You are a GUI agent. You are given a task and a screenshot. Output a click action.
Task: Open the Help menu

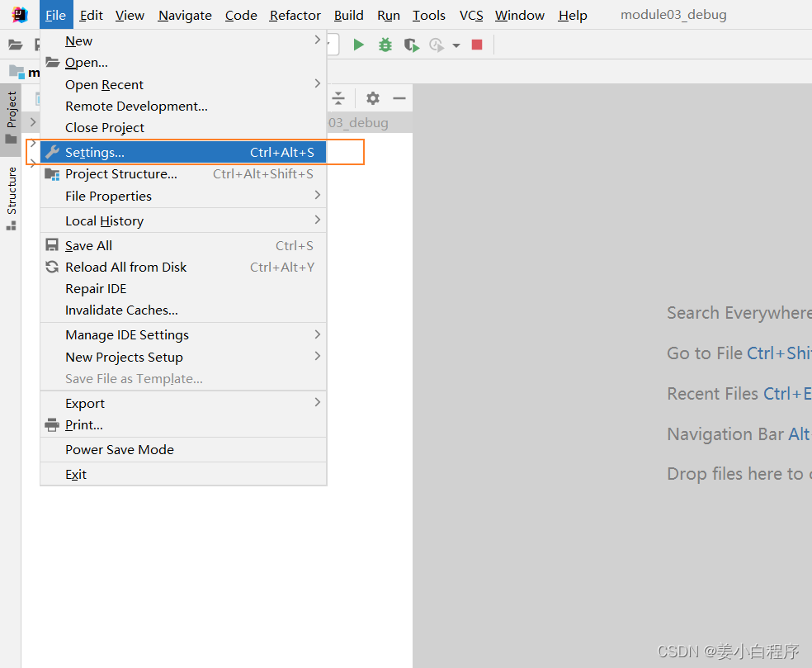[x=573, y=16]
